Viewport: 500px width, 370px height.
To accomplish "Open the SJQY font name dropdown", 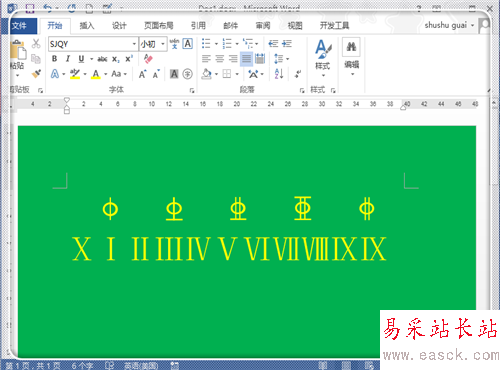I will click(134, 44).
